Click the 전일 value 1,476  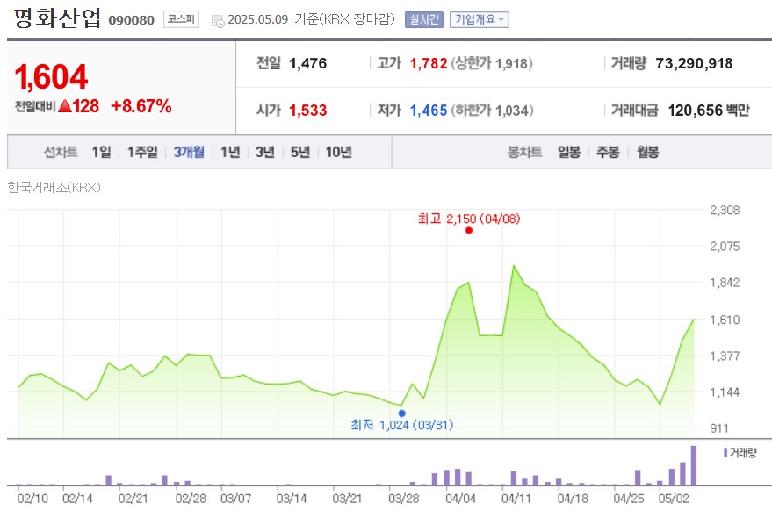pyautogui.click(x=307, y=63)
